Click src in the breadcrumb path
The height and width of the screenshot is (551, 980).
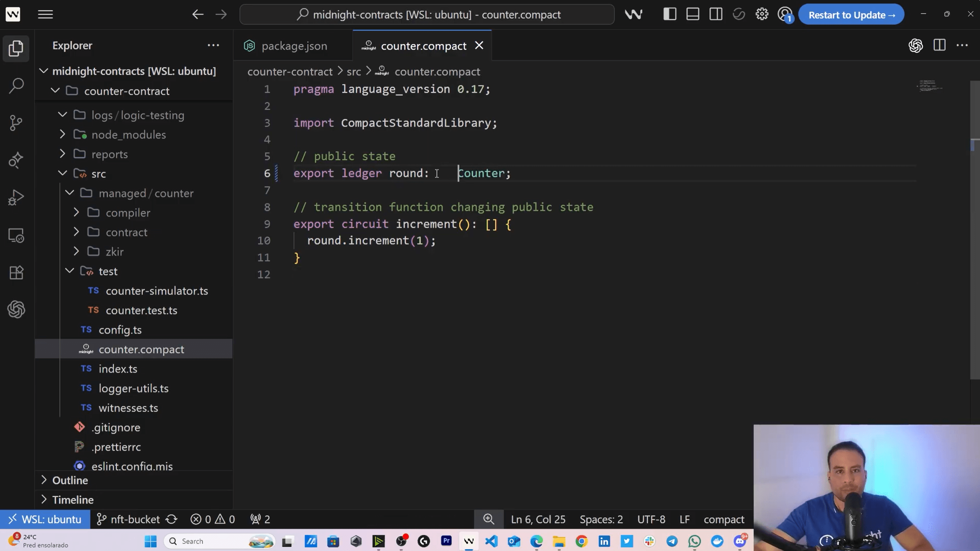353,71
